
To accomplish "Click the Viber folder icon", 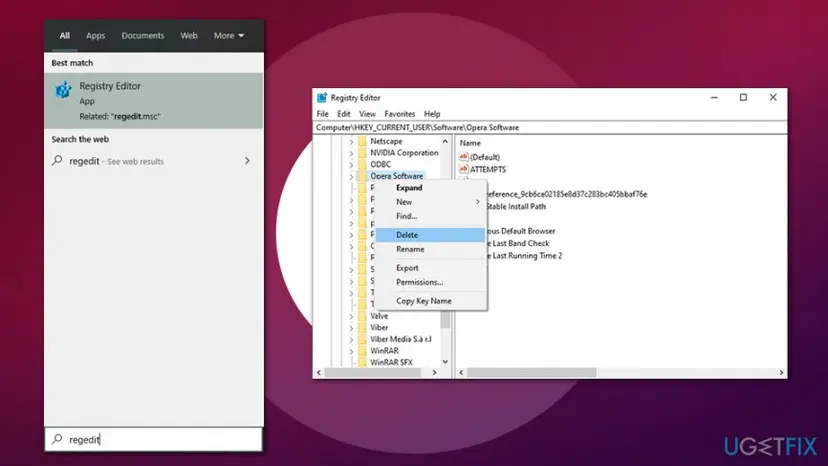I will pyautogui.click(x=362, y=328).
